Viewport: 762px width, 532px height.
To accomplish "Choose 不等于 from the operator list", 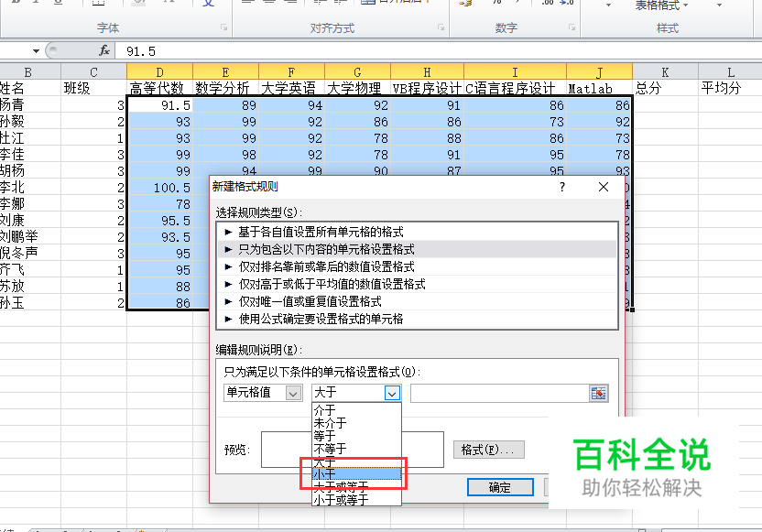I will [x=356, y=449].
